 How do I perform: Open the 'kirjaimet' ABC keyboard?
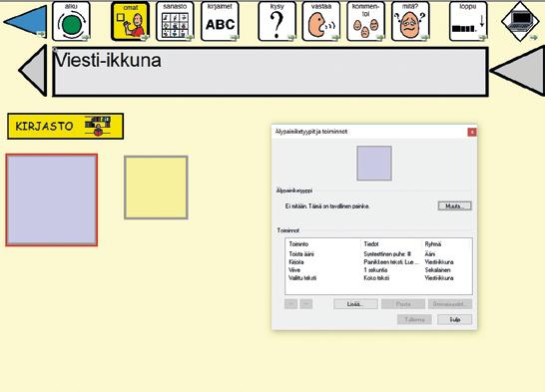220,21
